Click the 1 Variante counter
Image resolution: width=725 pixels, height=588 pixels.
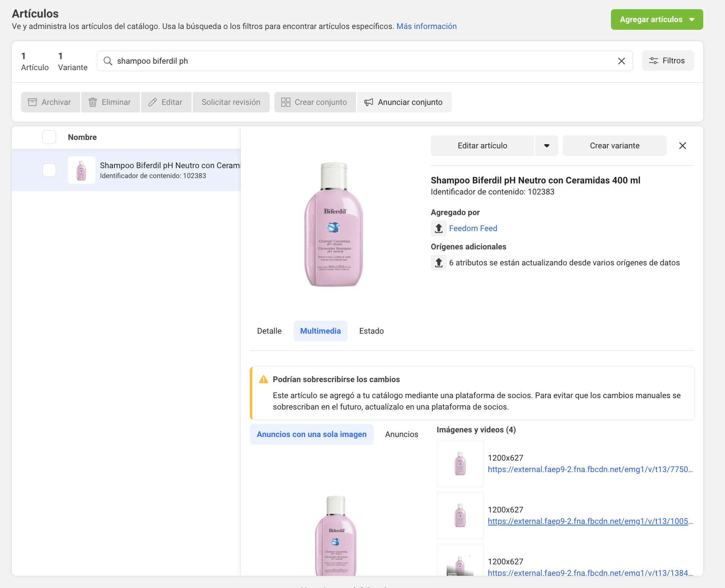click(x=72, y=61)
